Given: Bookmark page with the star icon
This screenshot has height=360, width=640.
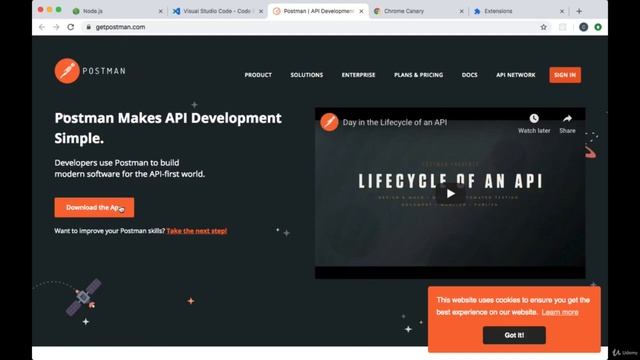Looking at the screenshot, I should (x=543, y=27).
